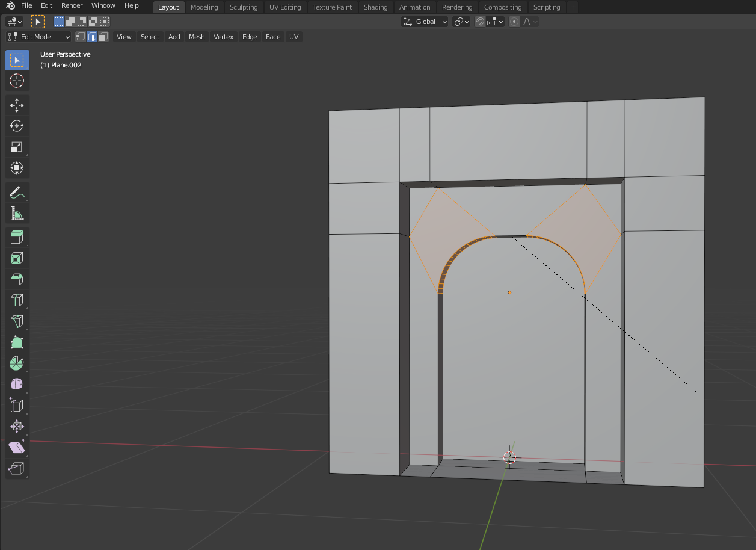Activate the Rotate tool
The height and width of the screenshot is (550, 756).
tap(17, 126)
